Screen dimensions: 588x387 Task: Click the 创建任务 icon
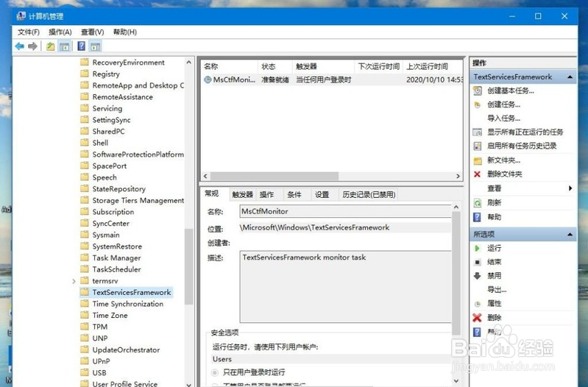(478, 104)
